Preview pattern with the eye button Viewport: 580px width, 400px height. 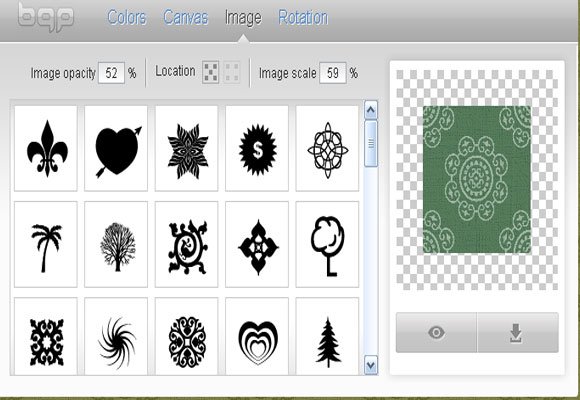(x=436, y=333)
